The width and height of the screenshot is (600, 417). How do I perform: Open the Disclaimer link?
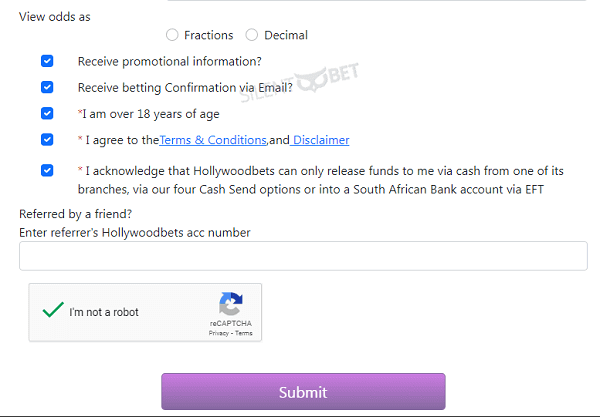point(320,140)
